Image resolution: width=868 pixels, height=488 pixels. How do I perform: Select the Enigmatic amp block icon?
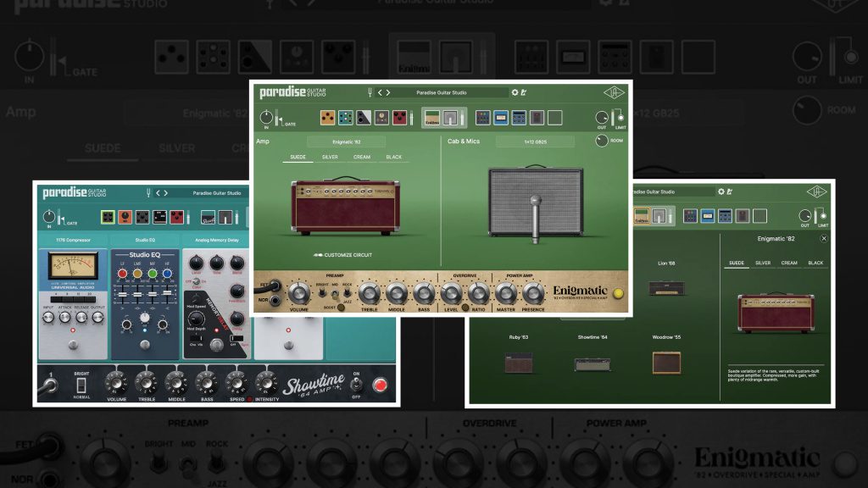tap(431, 119)
